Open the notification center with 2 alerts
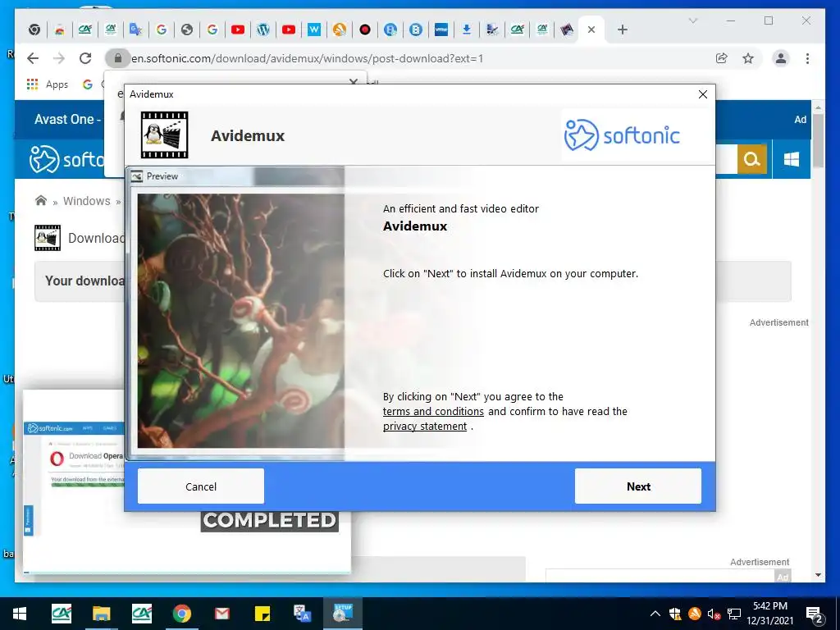This screenshot has width=840, height=630. [815, 614]
